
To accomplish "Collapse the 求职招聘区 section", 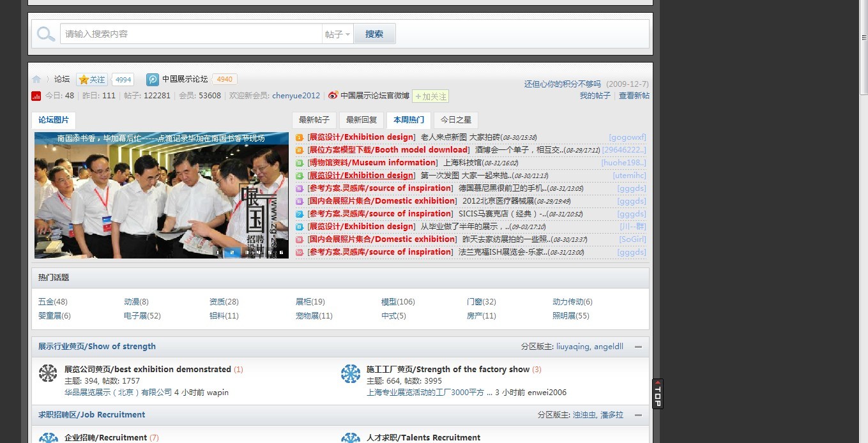I will [x=638, y=415].
